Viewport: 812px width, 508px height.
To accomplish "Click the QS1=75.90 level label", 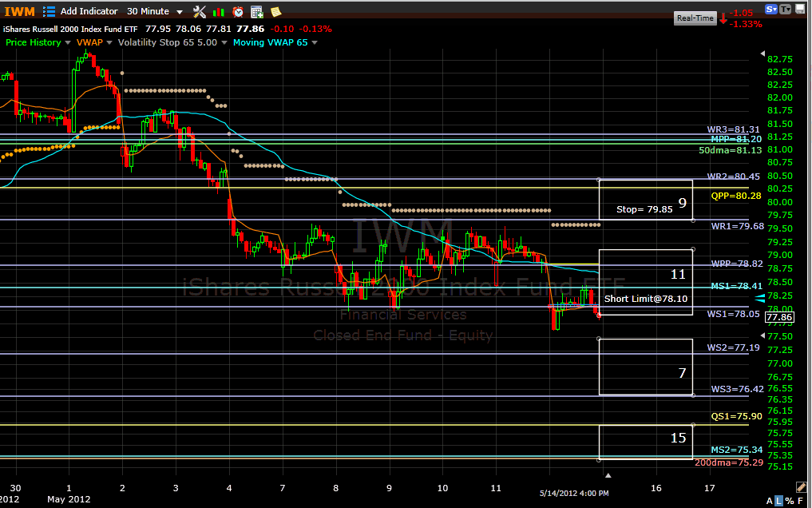I will point(736,416).
